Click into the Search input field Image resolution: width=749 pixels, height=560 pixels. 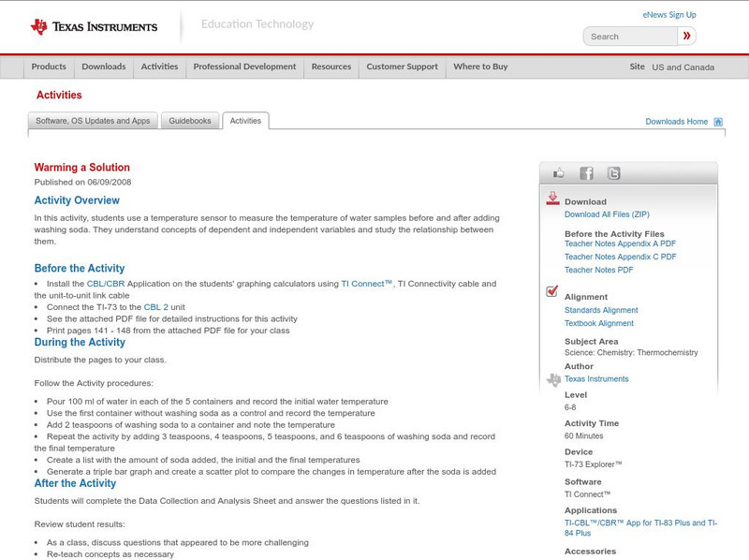click(x=630, y=37)
